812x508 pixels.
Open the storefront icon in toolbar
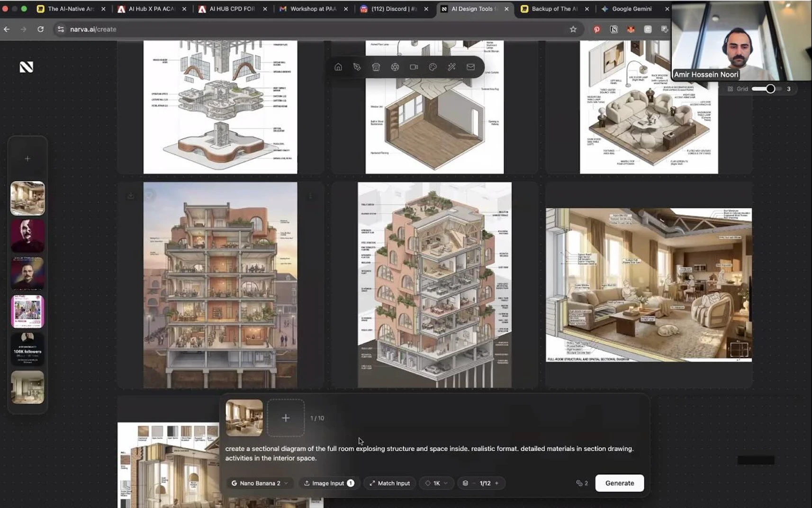(376, 67)
